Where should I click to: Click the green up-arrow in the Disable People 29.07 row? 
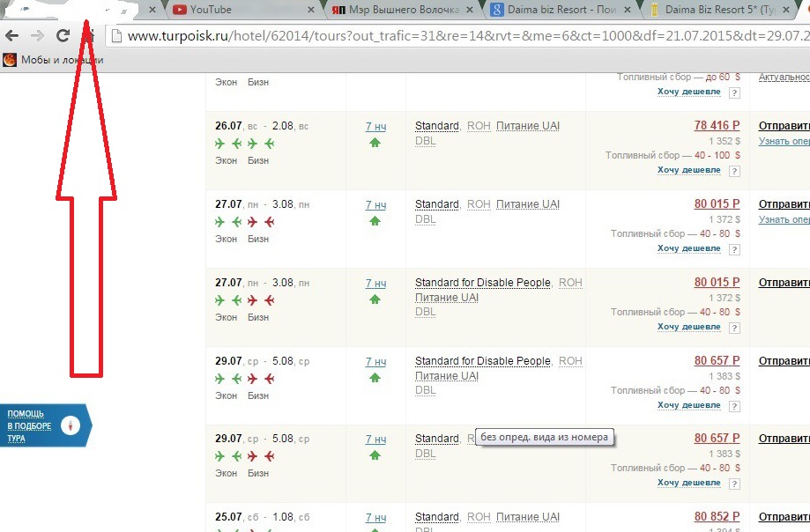point(375,378)
